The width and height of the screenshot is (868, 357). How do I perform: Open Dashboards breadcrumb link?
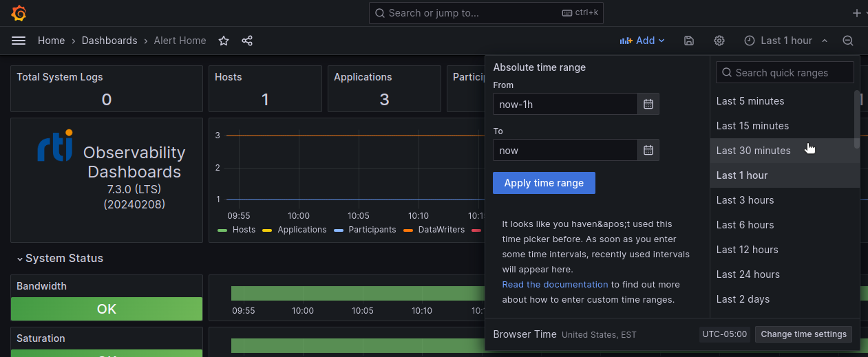coord(109,41)
